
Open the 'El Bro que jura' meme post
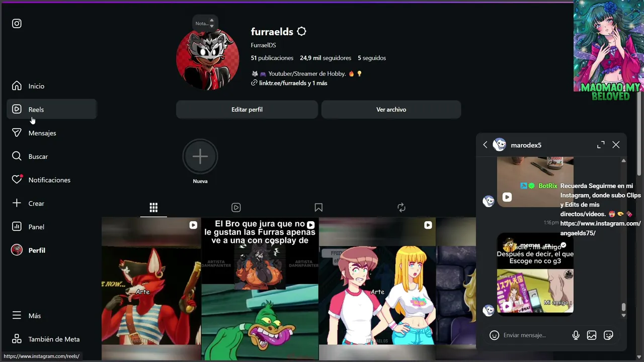[x=260, y=289]
